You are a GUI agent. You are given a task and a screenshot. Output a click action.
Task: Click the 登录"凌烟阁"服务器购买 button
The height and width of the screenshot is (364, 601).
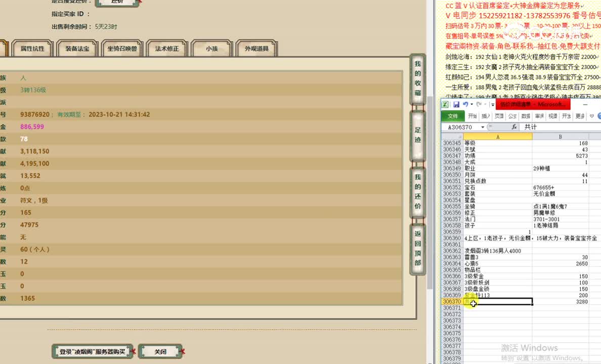click(93, 351)
